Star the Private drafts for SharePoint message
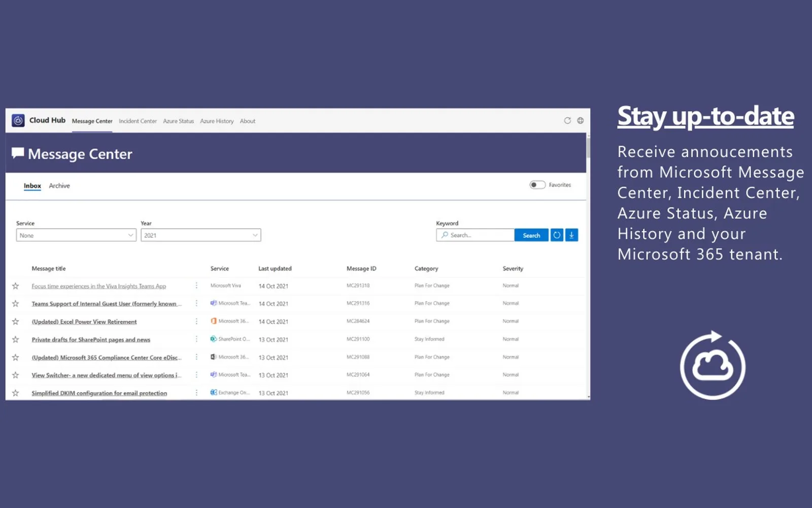The height and width of the screenshot is (508, 812). pyautogui.click(x=16, y=339)
